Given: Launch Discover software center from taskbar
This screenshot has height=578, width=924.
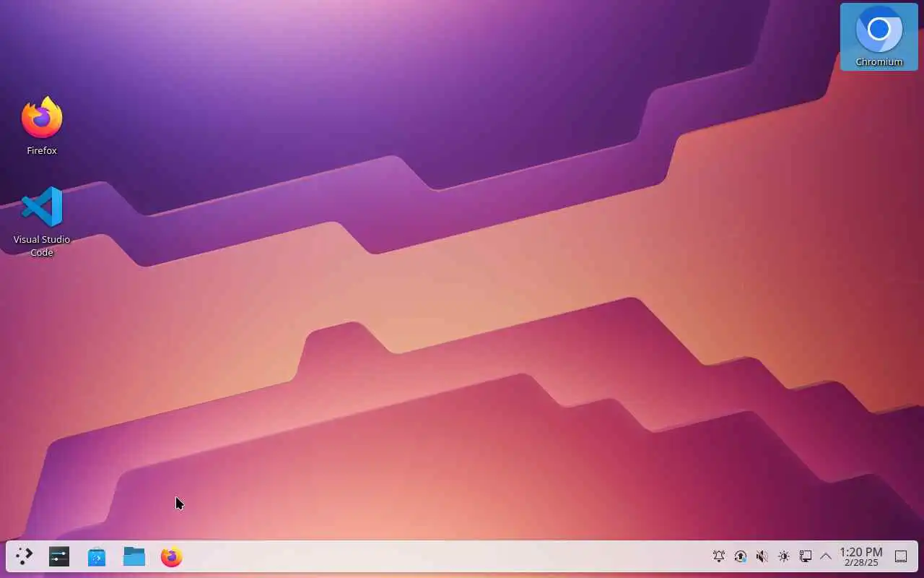Looking at the screenshot, I should [x=97, y=556].
